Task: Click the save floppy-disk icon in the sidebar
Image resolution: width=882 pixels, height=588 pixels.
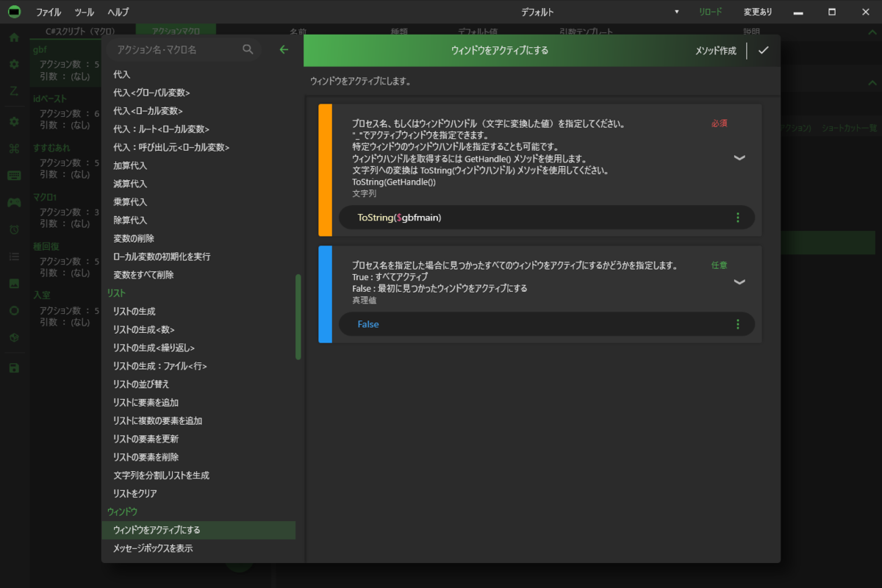Action: click(14, 367)
